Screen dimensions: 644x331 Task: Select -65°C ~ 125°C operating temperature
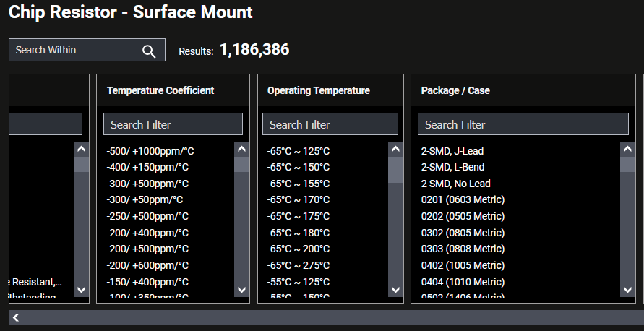coord(299,151)
